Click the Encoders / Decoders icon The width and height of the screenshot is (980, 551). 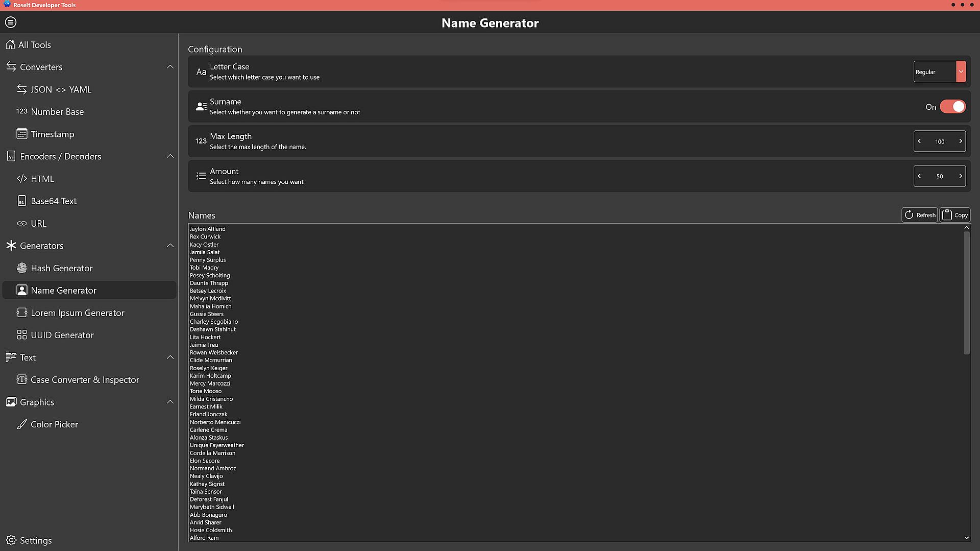11,156
